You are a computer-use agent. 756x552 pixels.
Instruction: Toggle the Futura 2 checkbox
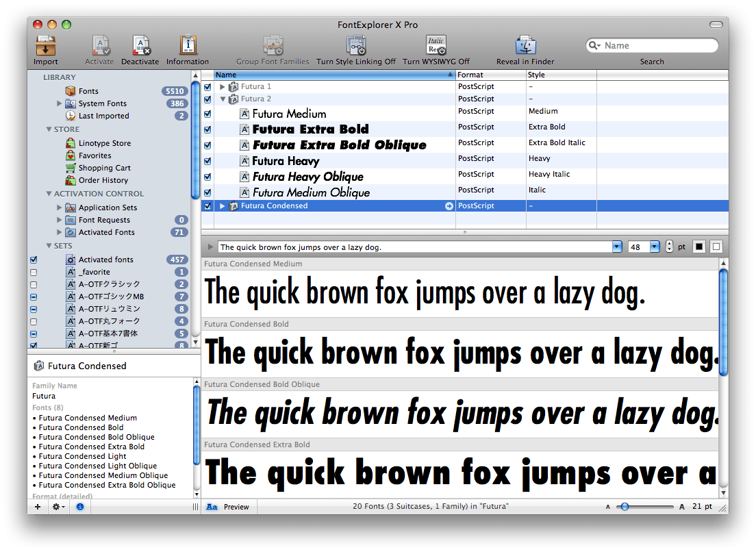point(207,99)
